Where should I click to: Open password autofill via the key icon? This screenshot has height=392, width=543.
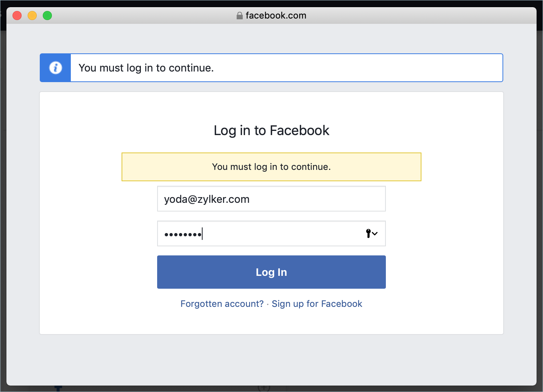[x=368, y=233]
